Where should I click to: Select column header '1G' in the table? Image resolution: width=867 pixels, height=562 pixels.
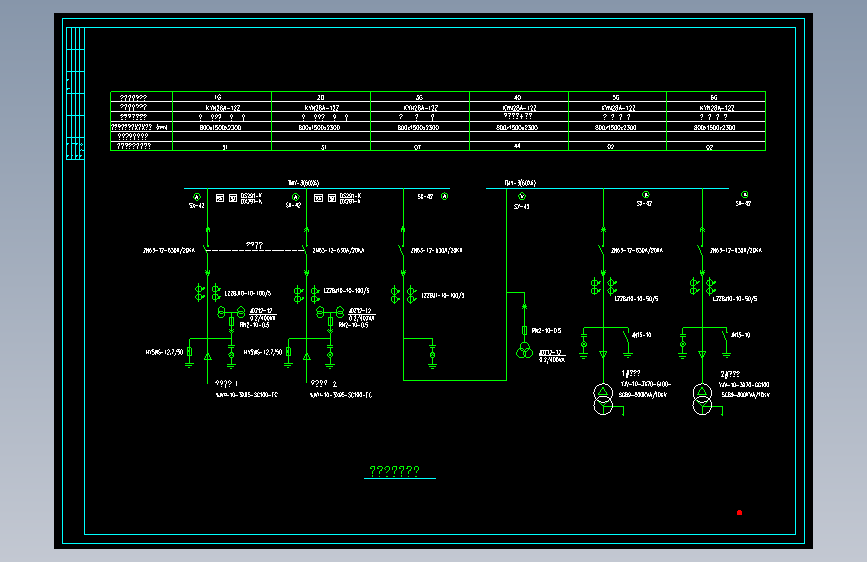pyautogui.click(x=218, y=97)
